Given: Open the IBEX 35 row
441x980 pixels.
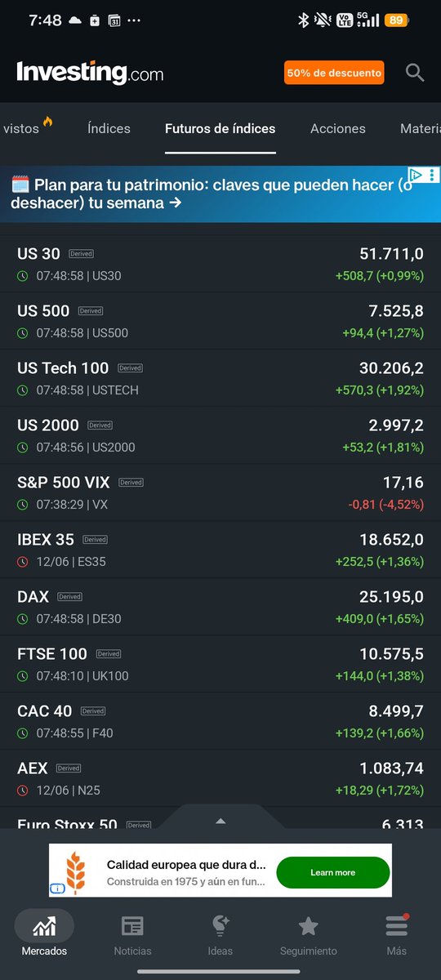Looking at the screenshot, I should coord(220,550).
